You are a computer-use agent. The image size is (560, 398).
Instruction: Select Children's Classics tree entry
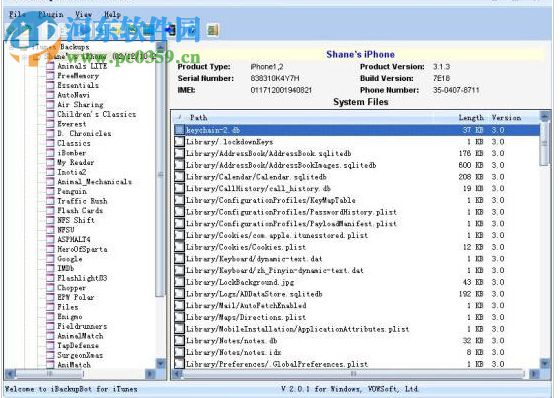(x=96, y=114)
